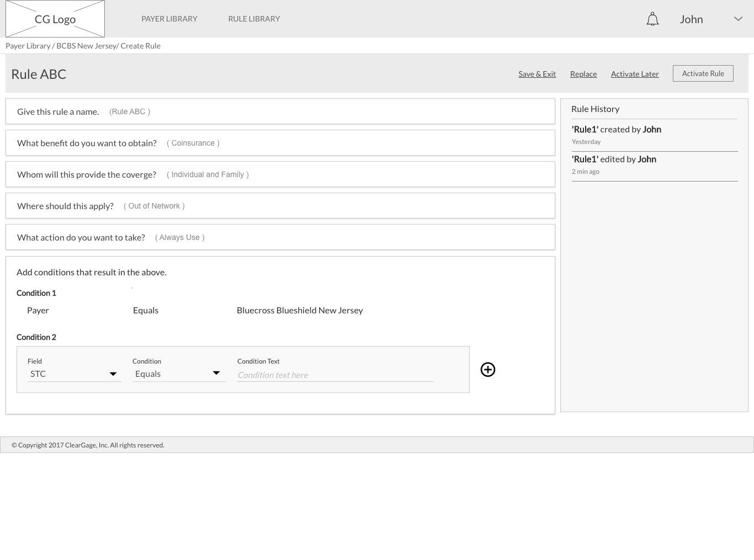Click the notification bell icon
The width and height of the screenshot is (754, 560).
652,19
